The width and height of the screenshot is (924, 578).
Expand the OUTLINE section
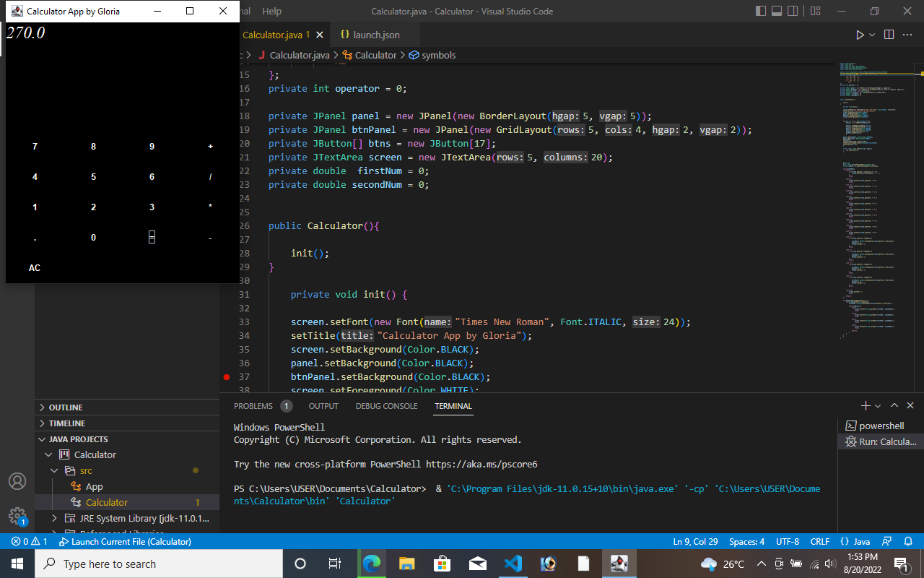[x=65, y=407]
